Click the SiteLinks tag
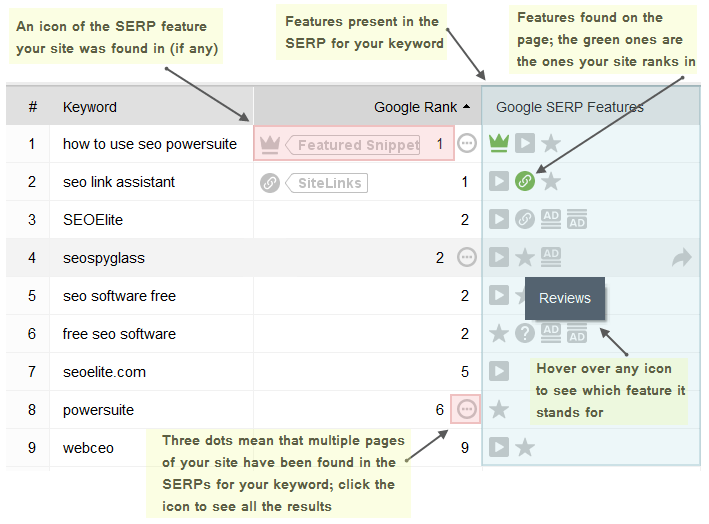The image size is (709, 524). tap(327, 183)
